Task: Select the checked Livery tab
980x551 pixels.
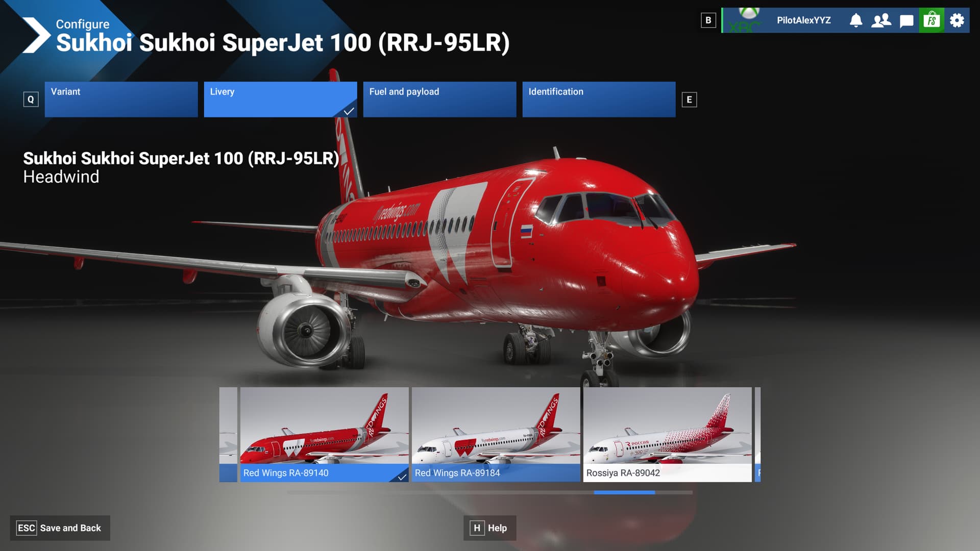Action: pos(280,99)
